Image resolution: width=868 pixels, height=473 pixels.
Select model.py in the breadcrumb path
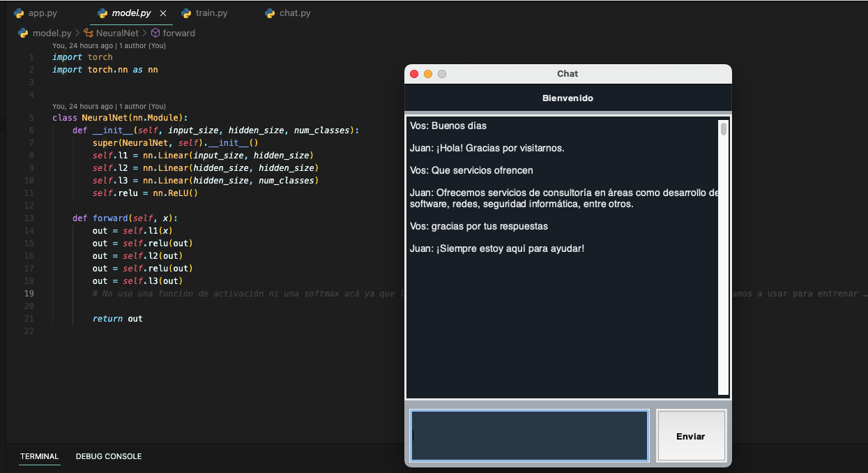52,33
